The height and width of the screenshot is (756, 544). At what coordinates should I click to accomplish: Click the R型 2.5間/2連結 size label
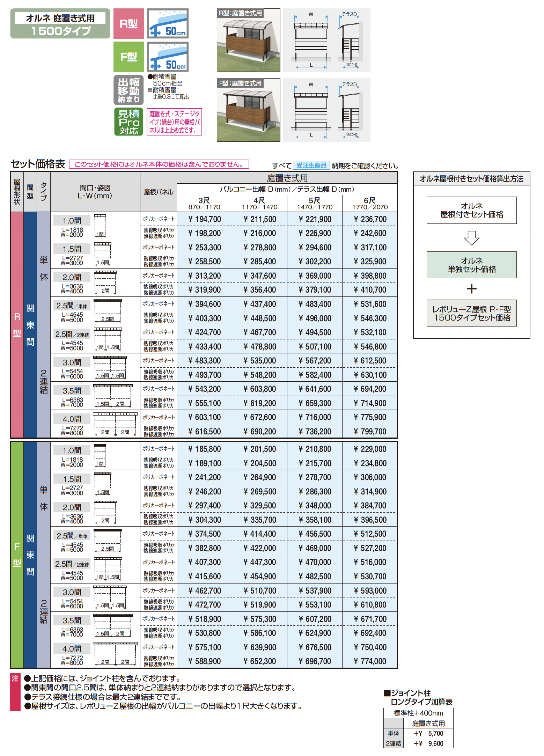[x=72, y=339]
